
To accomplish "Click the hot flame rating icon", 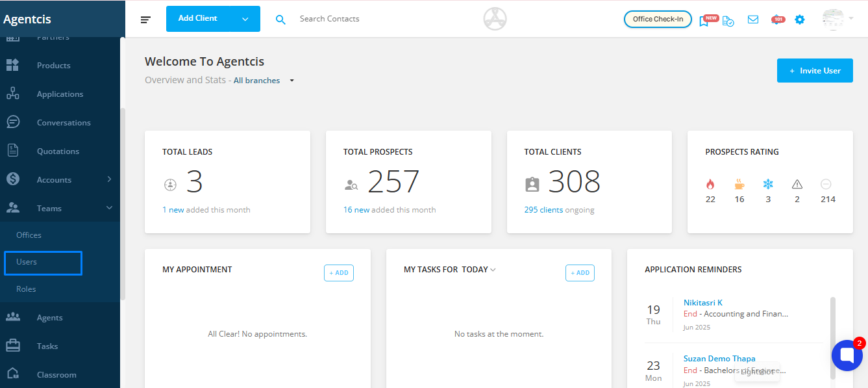I will (710, 185).
